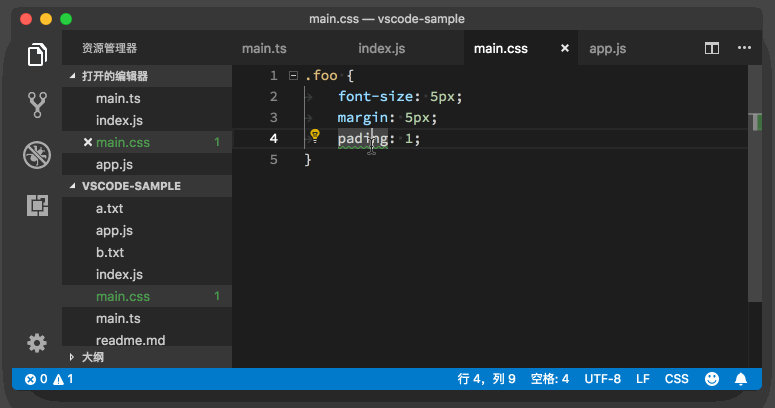The height and width of the screenshot is (408, 775).
Task: Collapse the VSCODE-SAMPLE folder section
Action: pos(72,186)
